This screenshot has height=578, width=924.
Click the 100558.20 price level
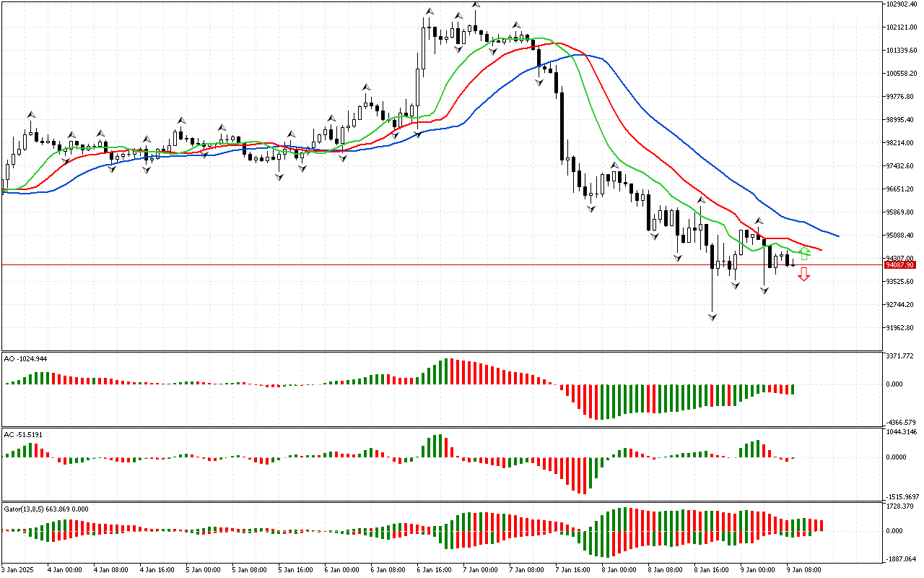(x=902, y=74)
